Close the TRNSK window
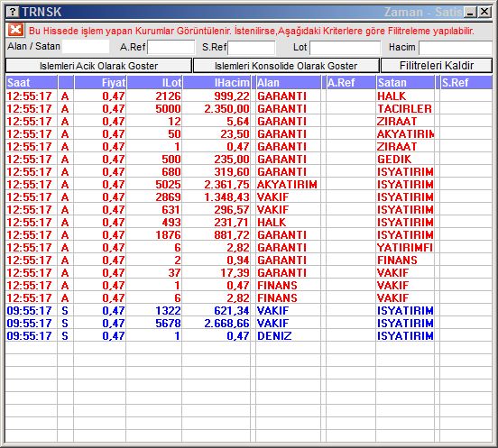 click(x=484, y=12)
